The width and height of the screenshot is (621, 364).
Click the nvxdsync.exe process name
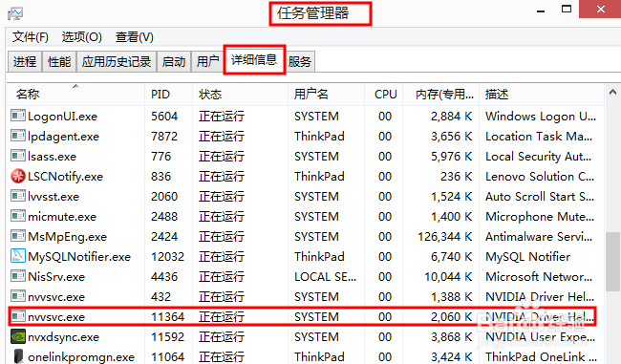[x=63, y=337]
